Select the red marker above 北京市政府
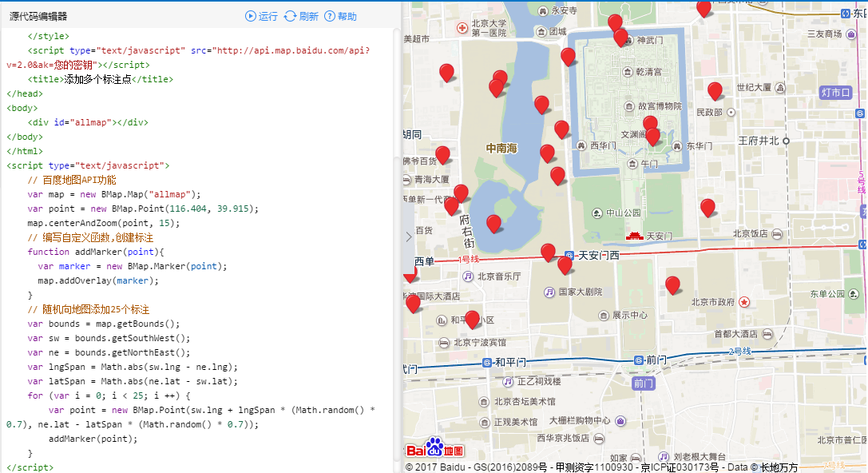This screenshot has height=473, width=868. pos(672,285)
